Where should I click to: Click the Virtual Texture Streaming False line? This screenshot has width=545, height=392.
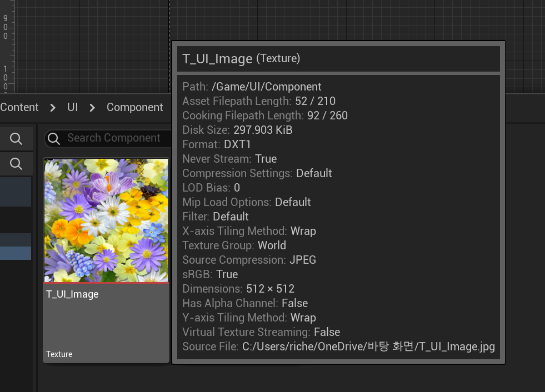[x=261, y=332]
